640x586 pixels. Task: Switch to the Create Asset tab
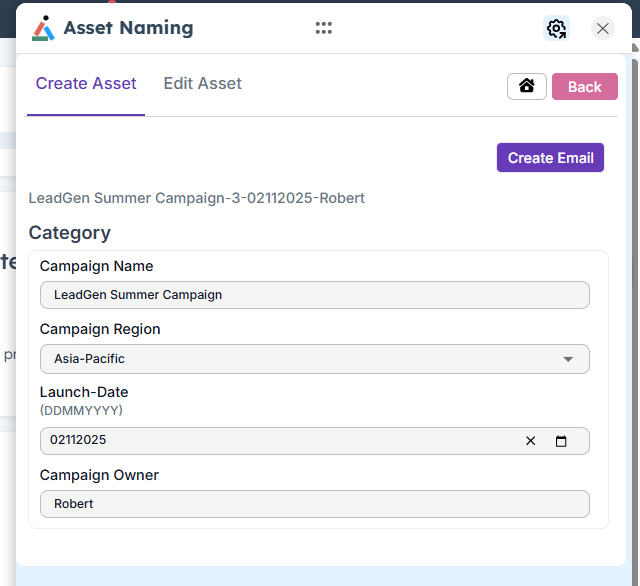86,84
